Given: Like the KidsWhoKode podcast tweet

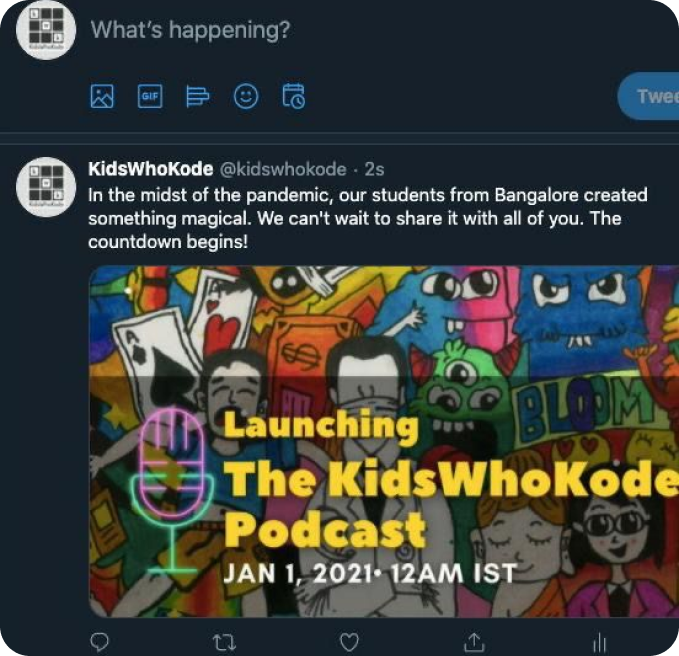Looking at the screenshot, I should [x=349, y=640].
